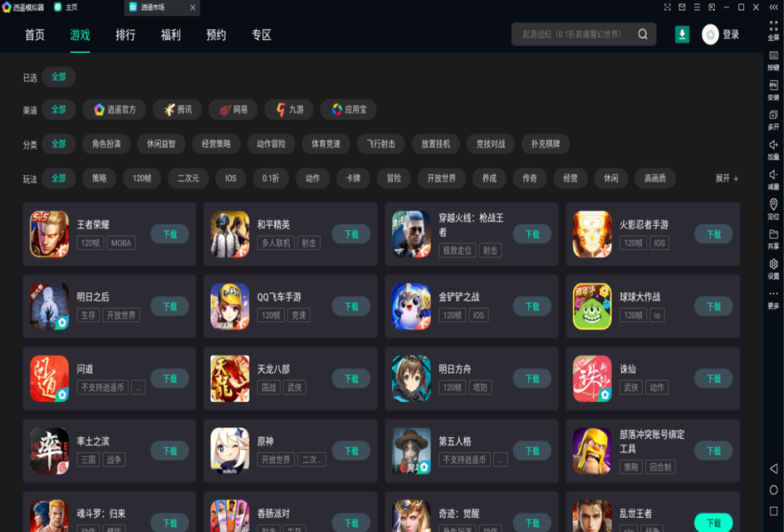
Task: Open the title bar hamburger menu
Action: (696, 7)
